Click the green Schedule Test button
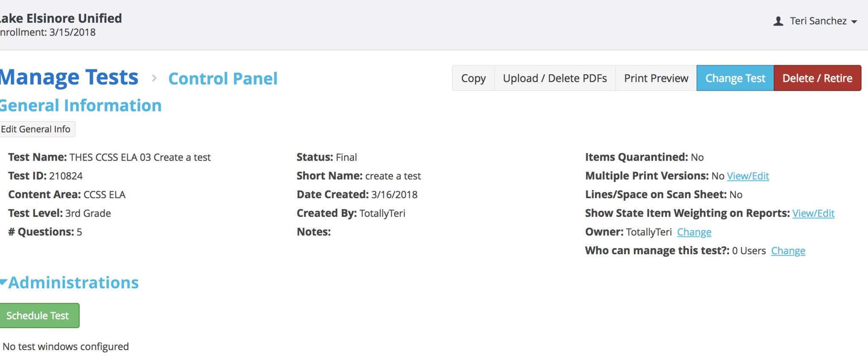868x359 pixels. [38, 315]
